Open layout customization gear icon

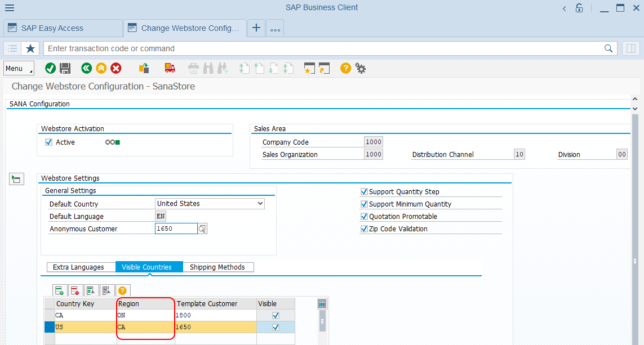[361, 69]
